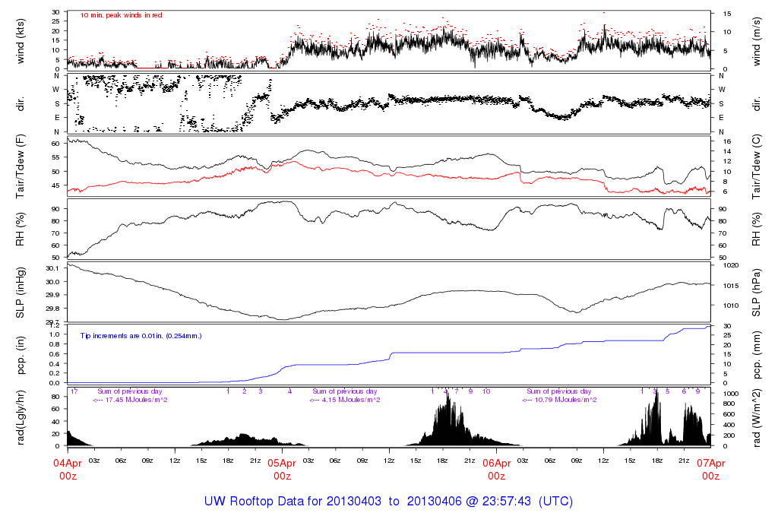The image size is (778, 532).
Task: Click 'Tip increments are 0.01in. (0.254mm.)' note
Action: point(141,336)
